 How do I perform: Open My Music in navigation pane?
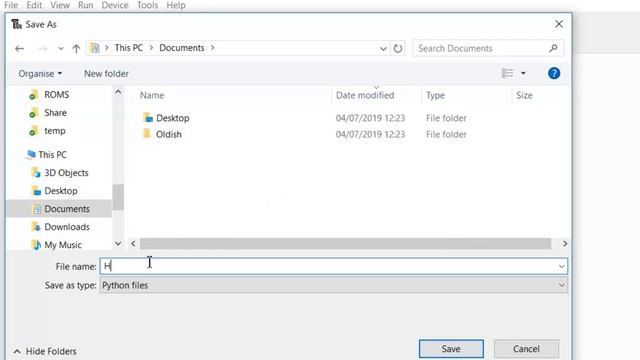tap(63, 245)
